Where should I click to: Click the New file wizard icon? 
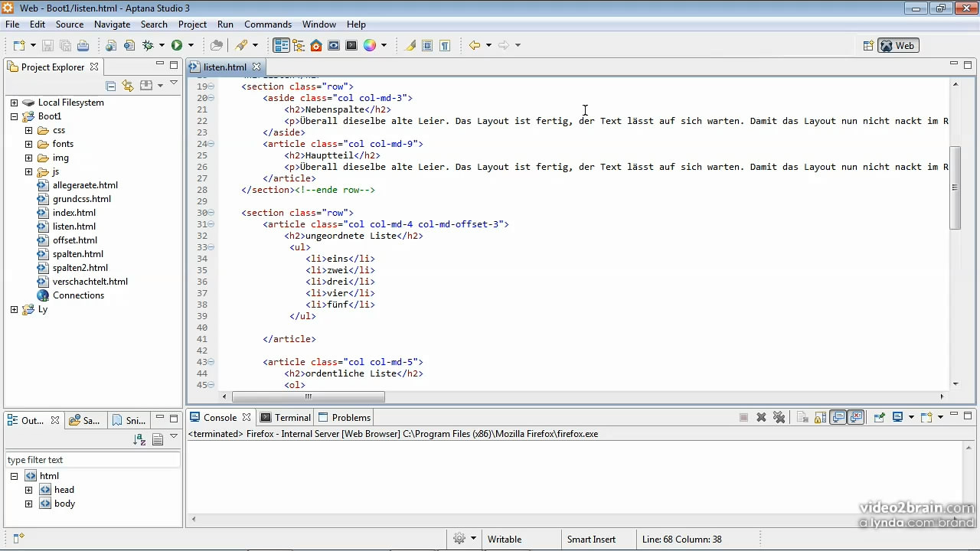(19, 45)
